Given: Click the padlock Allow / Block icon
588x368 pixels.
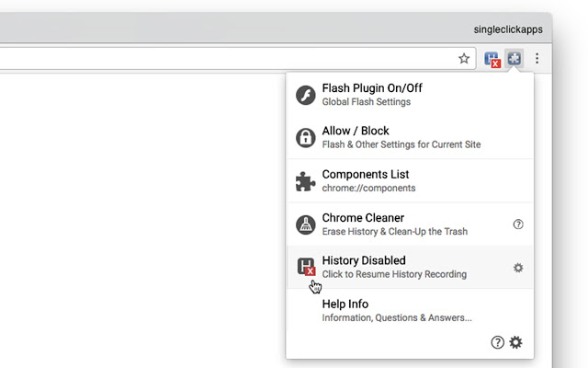Looking at the screenshot, I should (306, 138).
